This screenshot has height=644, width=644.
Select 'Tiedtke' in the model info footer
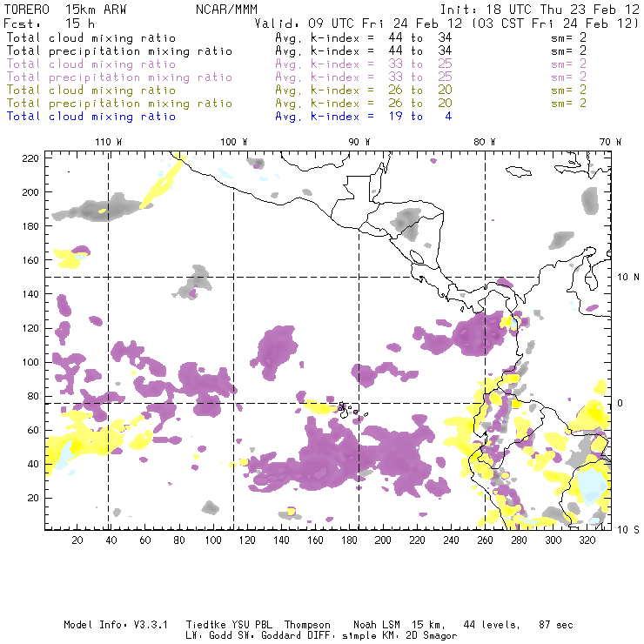tap(206, 625)
